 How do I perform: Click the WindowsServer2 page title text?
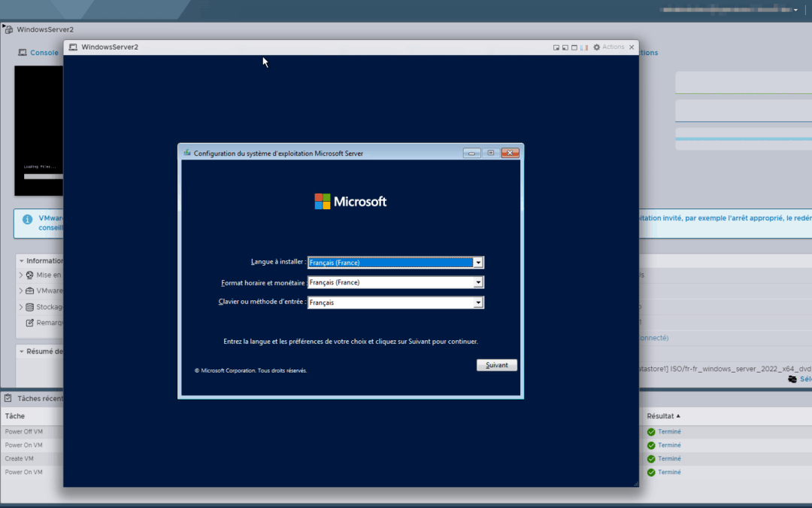(45, 29)
